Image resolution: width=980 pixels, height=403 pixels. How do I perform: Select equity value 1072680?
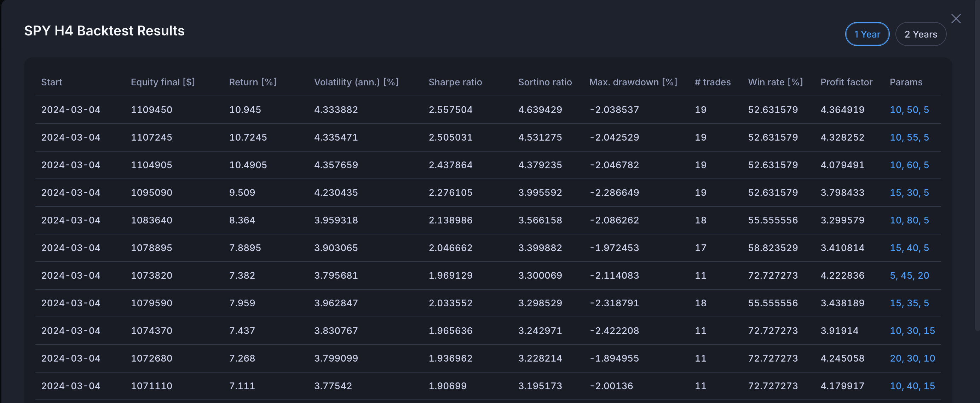[x=151, y=358]
